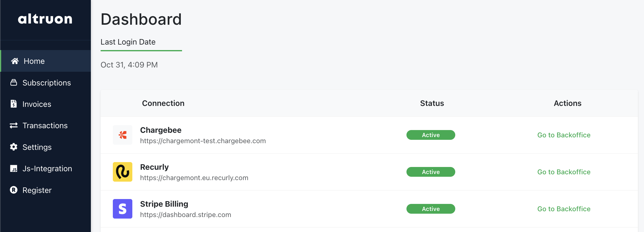Click the Active badge for Chargebee
The image size is (644, 232).
click(430, 135)
